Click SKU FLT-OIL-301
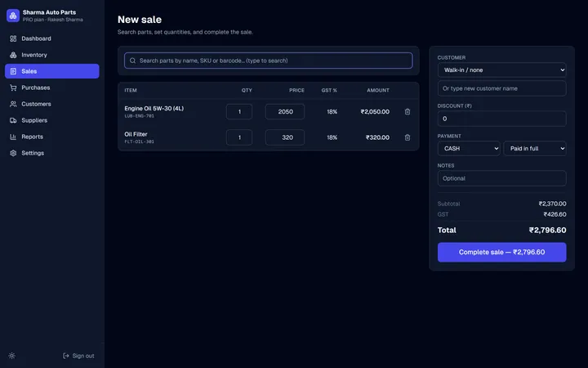 coord(139,142)
